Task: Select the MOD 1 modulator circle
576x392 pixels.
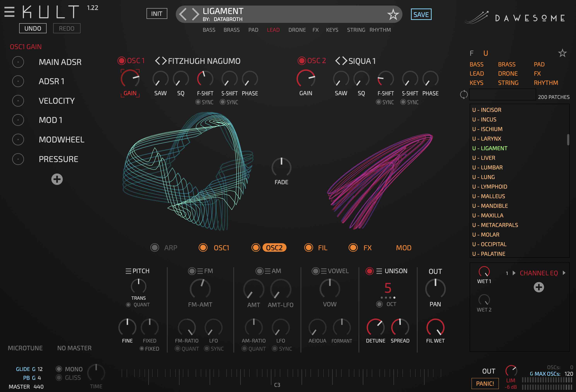Action: (x=18, y=120)
